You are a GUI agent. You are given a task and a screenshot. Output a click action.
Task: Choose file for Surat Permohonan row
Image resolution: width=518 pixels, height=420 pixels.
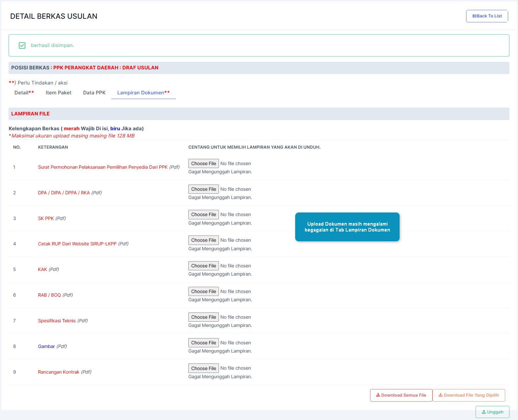click(x=203, y=163)
